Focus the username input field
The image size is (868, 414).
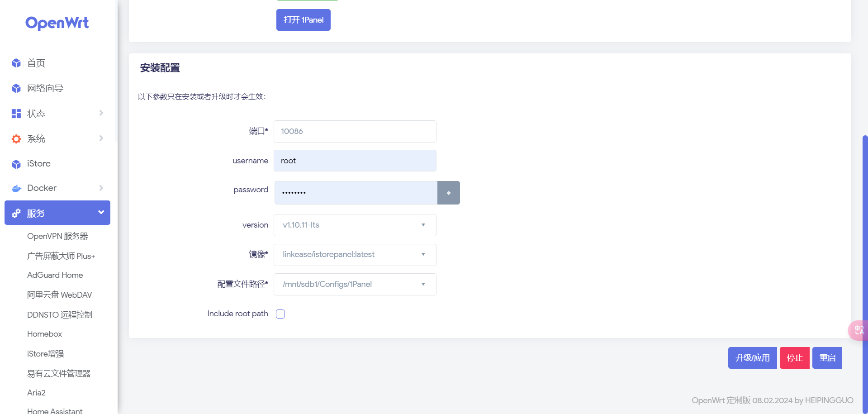point(355,161)
